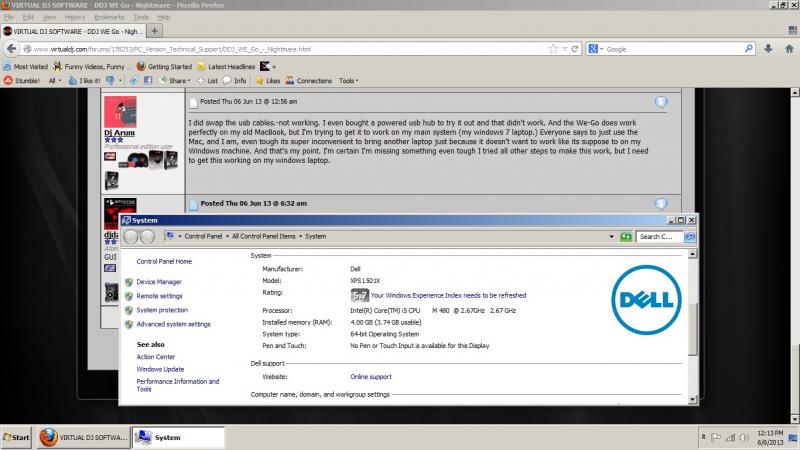Switch to the Firefox VIRTUAL DJ taskbar button
The height and width of the screenshot is (450, 800).
85,437
